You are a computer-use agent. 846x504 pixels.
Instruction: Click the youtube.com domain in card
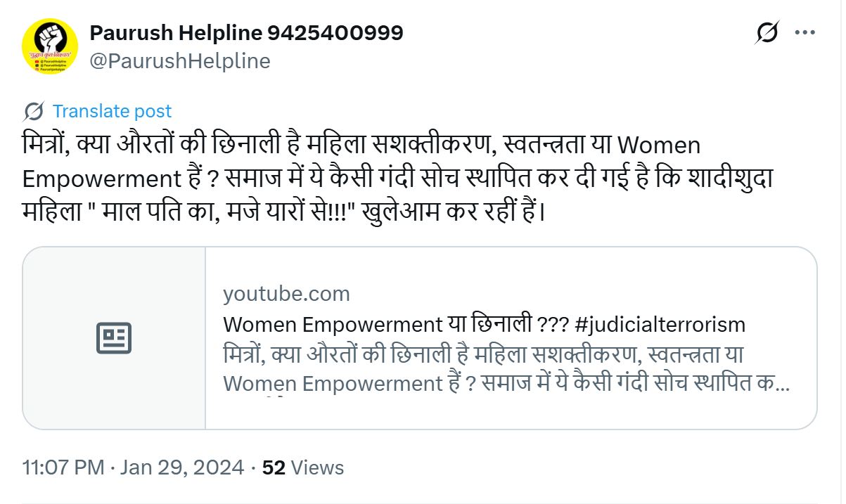286,294
